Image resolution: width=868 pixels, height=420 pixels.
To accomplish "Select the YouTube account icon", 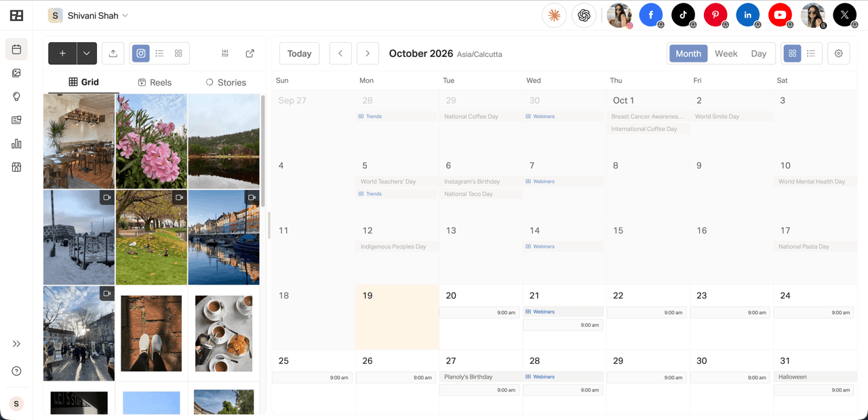I will click(780, 15).
